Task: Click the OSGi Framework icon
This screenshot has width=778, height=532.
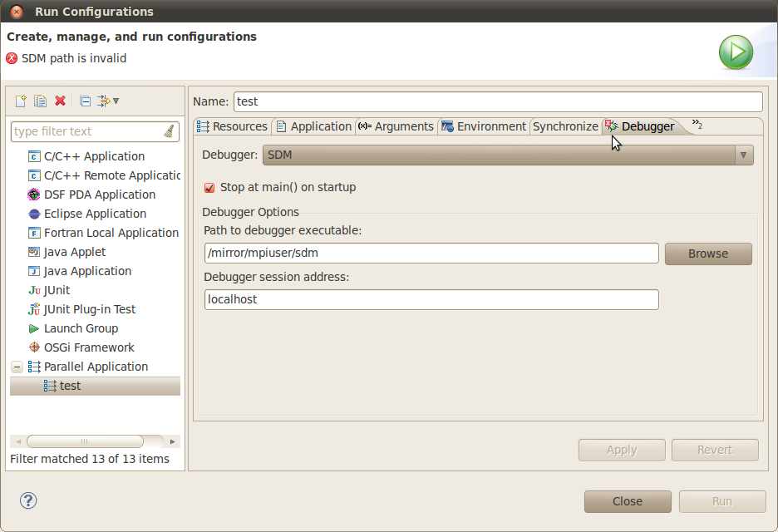Action: (34, 347)
